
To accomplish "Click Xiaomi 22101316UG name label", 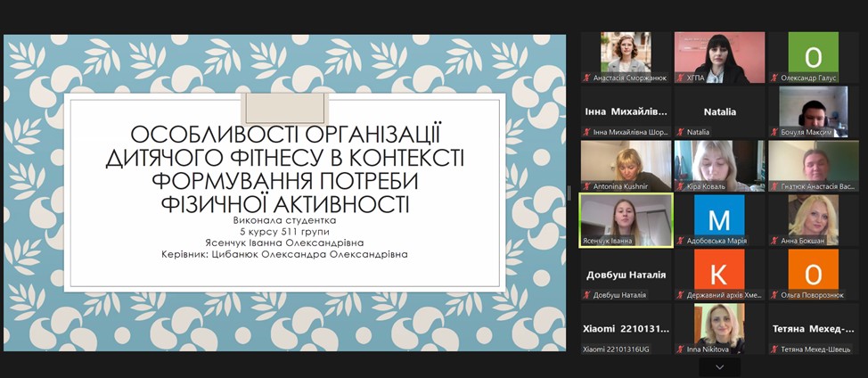I will click(x=617, y=349).
